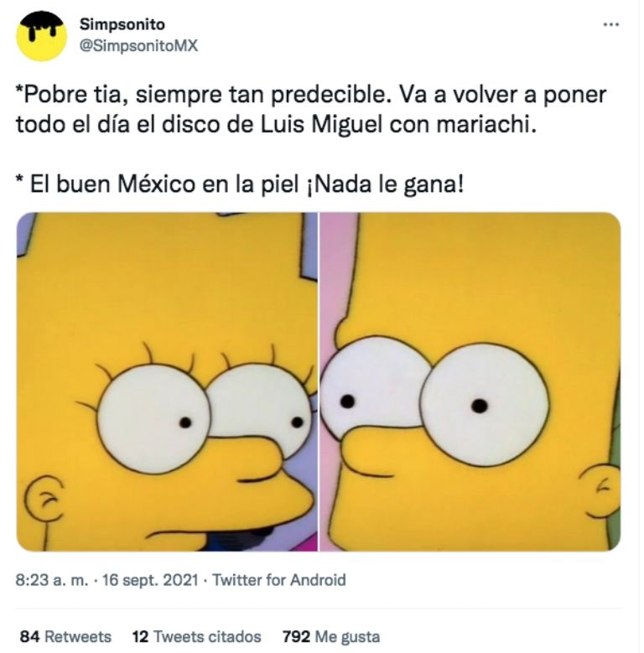Image resolution: width=644 pixels, height=653 pixels.
Task: Open the @SimpsonitoMX handle link
Action: 138,45
